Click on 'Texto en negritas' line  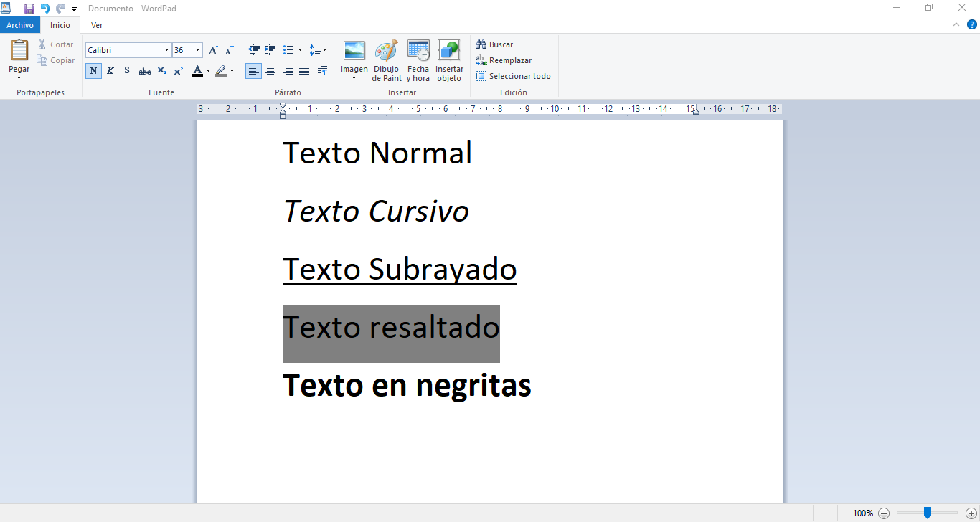pyautogui.click(x=407, y=386)
